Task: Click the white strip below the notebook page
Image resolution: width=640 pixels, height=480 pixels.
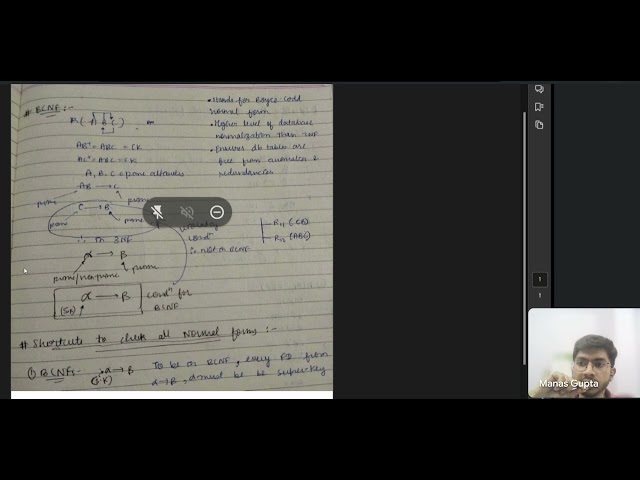Action: [x=172, y=395]
